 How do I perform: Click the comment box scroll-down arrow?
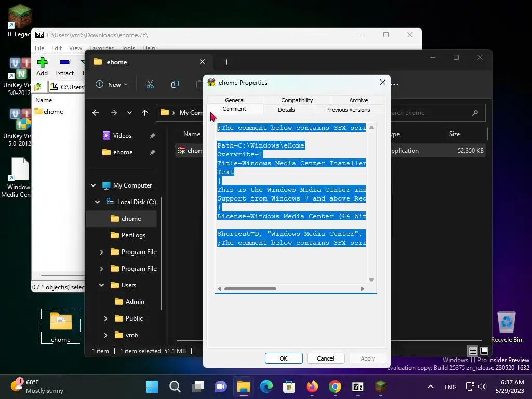(x=371, y=280)
